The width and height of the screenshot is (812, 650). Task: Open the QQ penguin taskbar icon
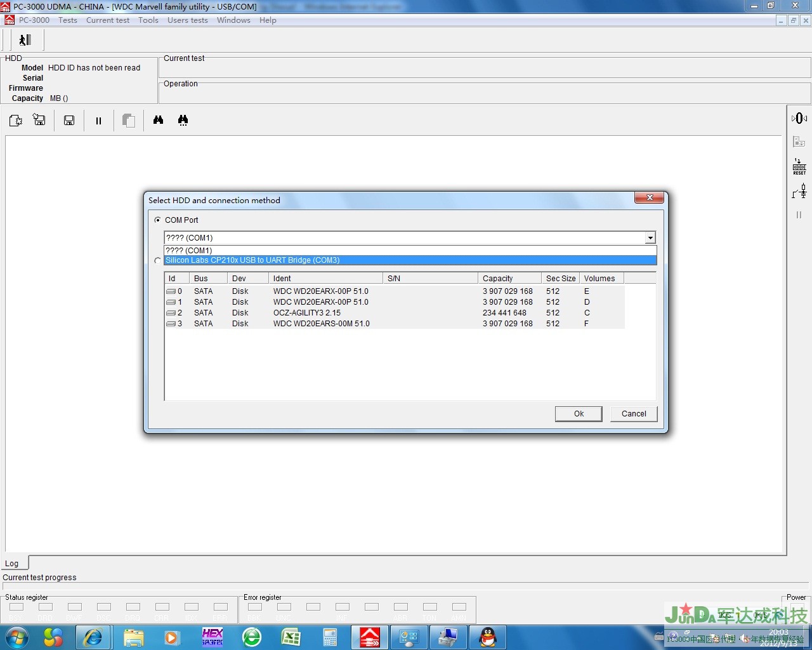(488, 637)
